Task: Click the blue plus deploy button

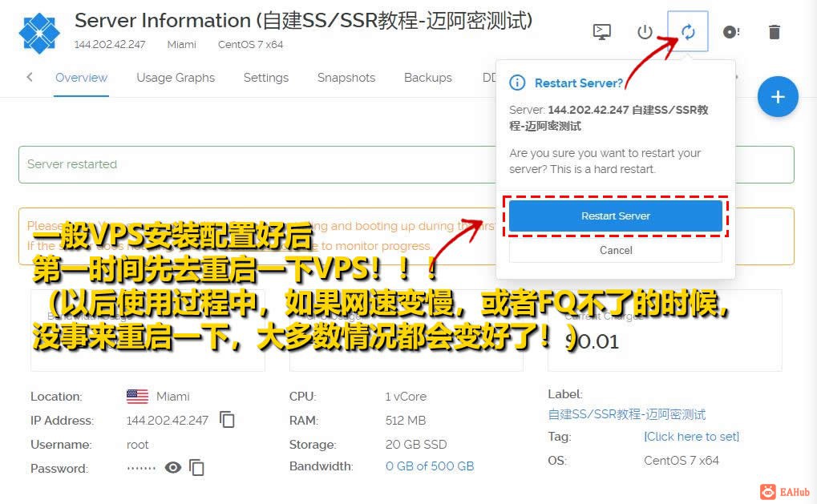Action: pyautogui.click(x=778, y=96)
